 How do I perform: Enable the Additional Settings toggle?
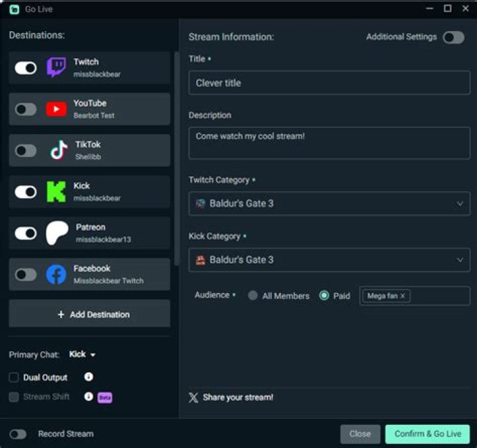[x=454, y=38]
